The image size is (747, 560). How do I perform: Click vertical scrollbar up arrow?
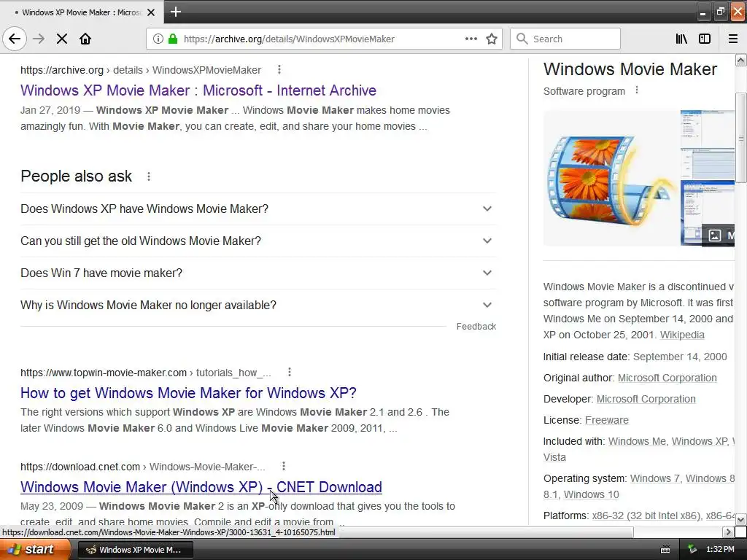[741, 60]
